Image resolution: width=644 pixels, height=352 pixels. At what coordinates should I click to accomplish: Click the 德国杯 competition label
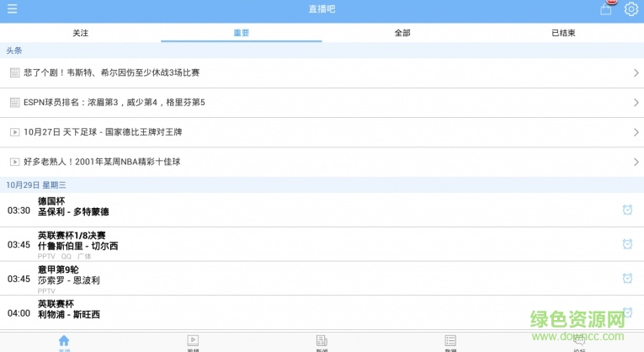(x=51, y=201)
